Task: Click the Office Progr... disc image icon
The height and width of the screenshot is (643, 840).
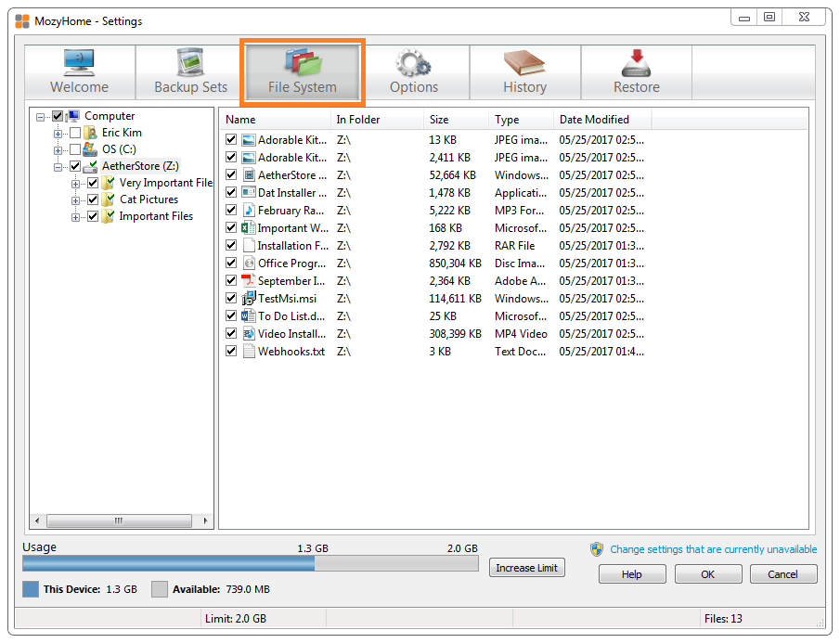Action: point(249,264)
